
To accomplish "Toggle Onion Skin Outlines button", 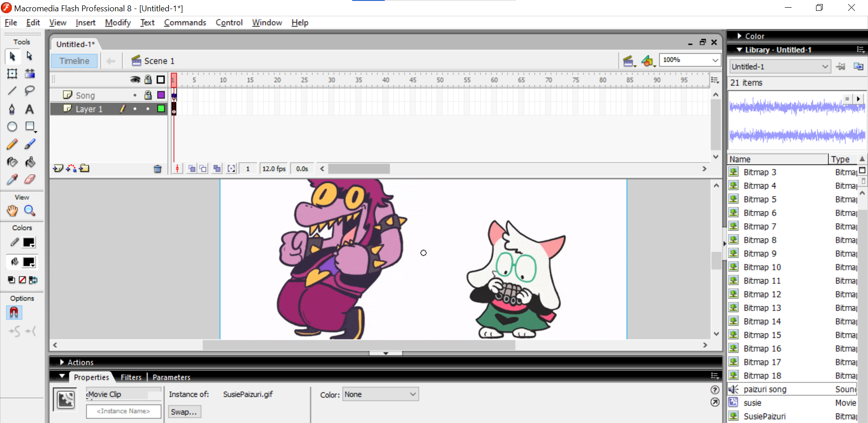I will (203, 169).
